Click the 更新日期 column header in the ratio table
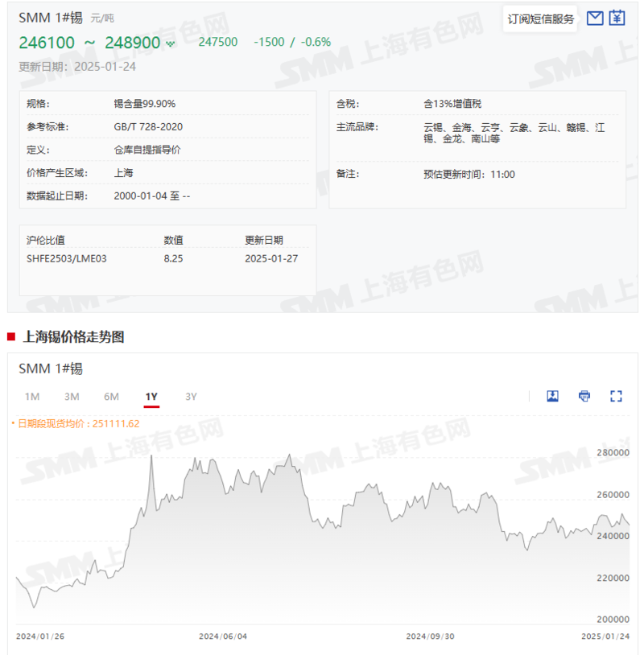The width and height of the screenshot is (644, 655). click(x=264, y=241)
